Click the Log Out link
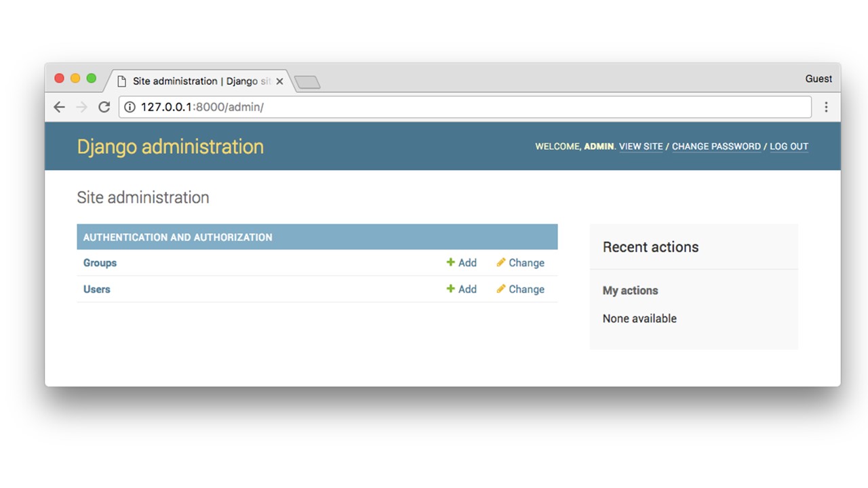The image size is (868, 488). coord(789,146)
